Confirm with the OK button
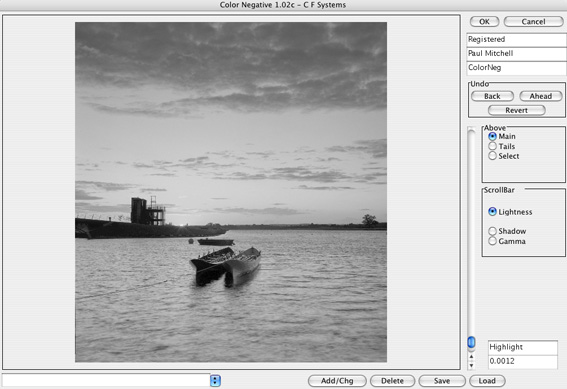 tap(484, 22)
